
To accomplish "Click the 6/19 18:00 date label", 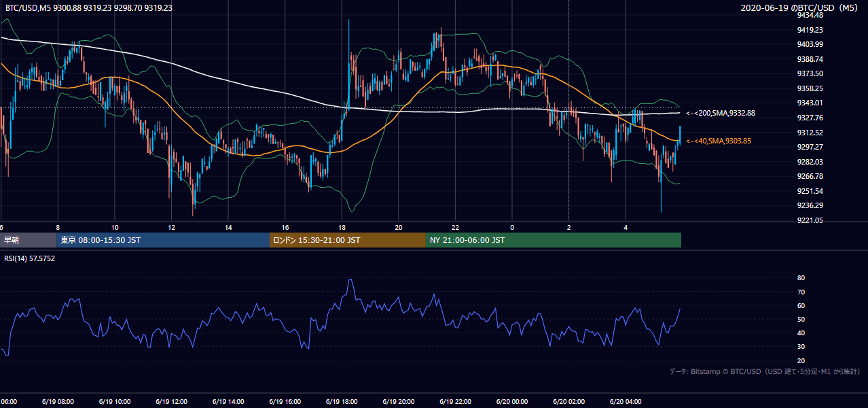I will click(x=342, y=402).
